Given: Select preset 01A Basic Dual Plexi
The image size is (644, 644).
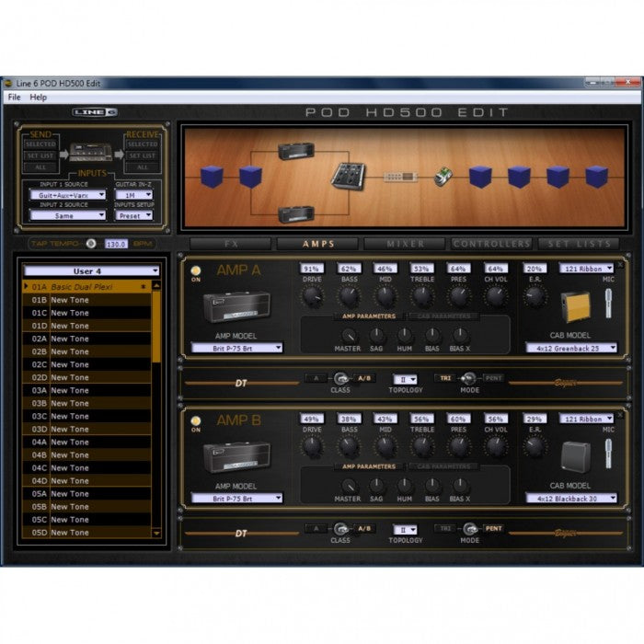Looking at the screenshot, I should (87, 287).
